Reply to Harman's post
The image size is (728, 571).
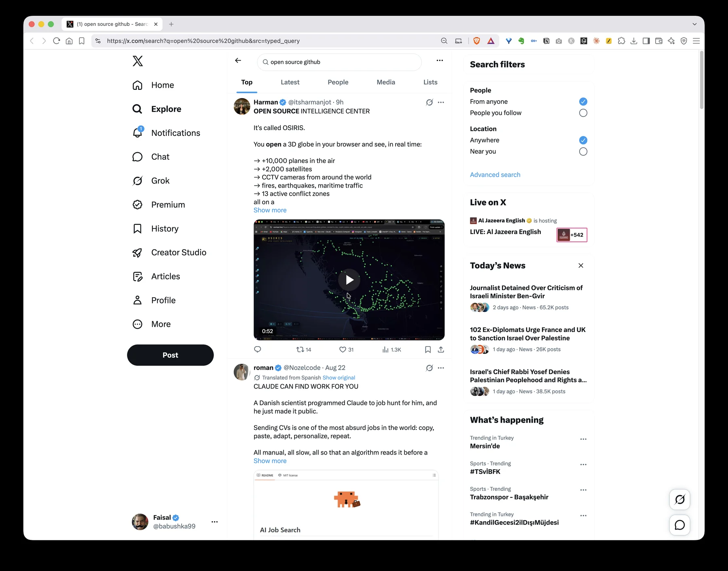tap(258, 349)
